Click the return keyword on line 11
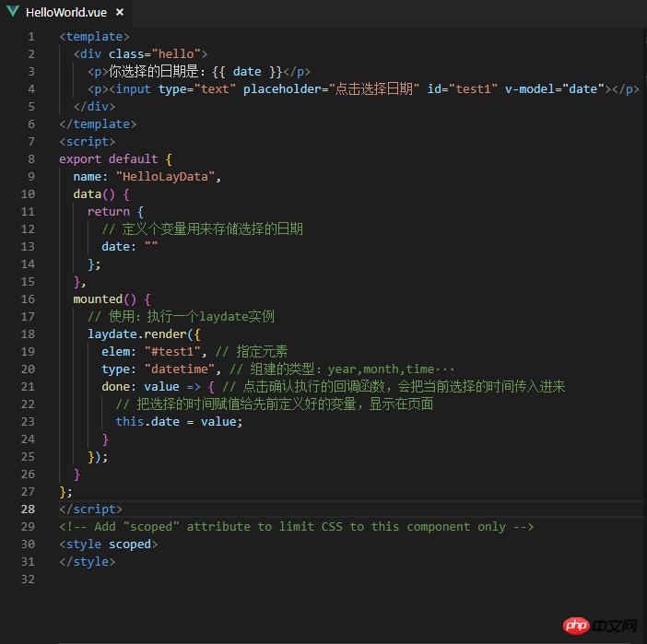647x644 pixels. coord(109,212)
